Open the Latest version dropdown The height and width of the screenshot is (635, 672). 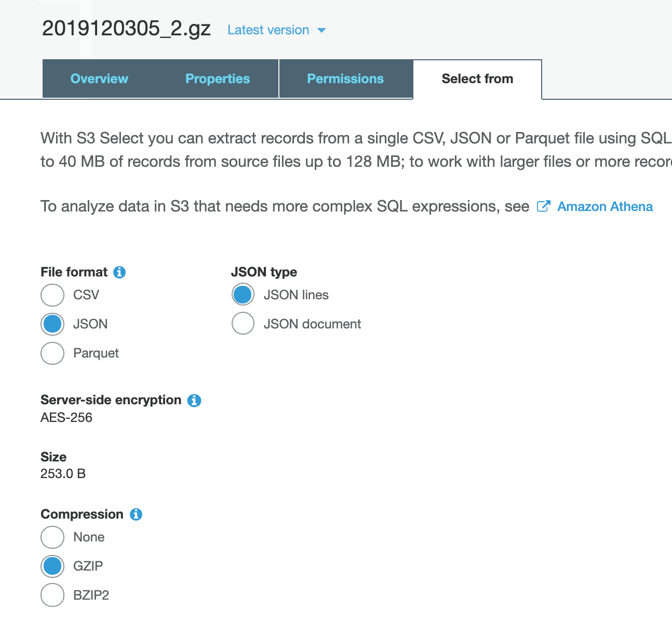(x=277, y=30)
